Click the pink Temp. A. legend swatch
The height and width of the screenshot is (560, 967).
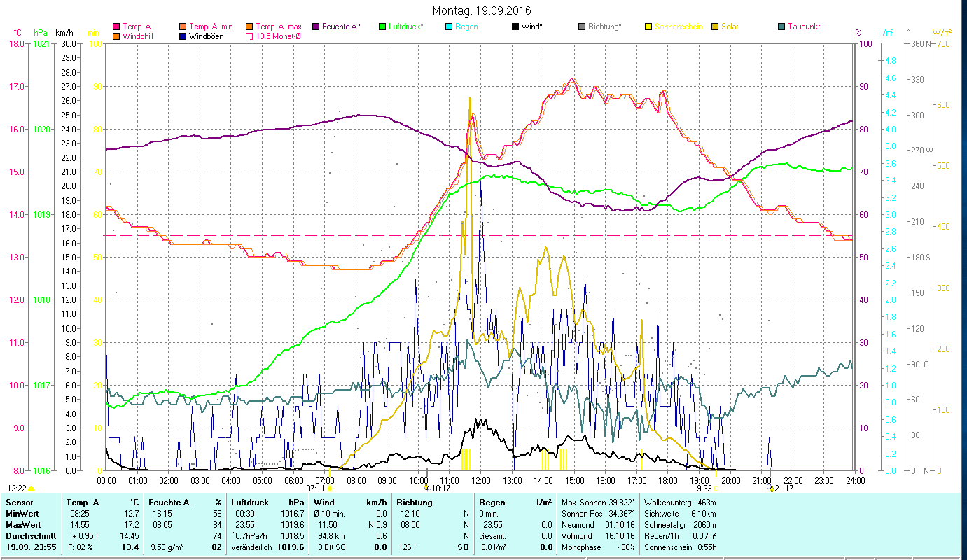pos(116,27)
